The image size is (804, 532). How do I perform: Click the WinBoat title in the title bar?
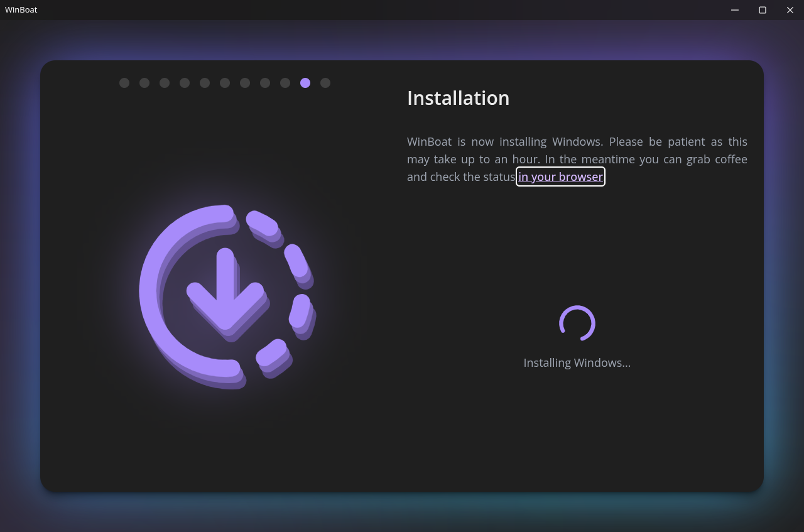coord(21,10)
